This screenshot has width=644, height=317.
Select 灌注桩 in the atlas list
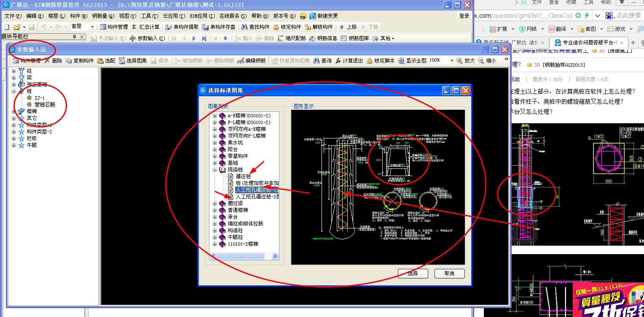pos(243,176)
